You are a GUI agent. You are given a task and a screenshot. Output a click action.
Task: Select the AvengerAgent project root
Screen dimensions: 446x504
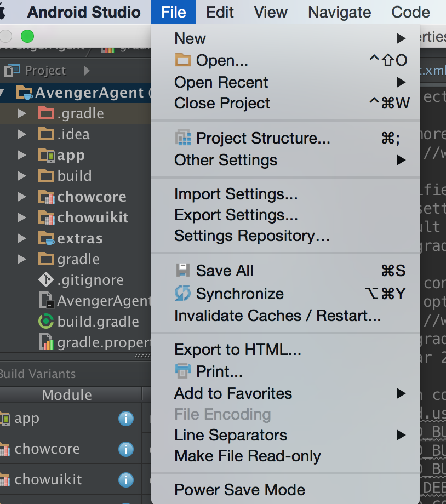coord(76,93)
